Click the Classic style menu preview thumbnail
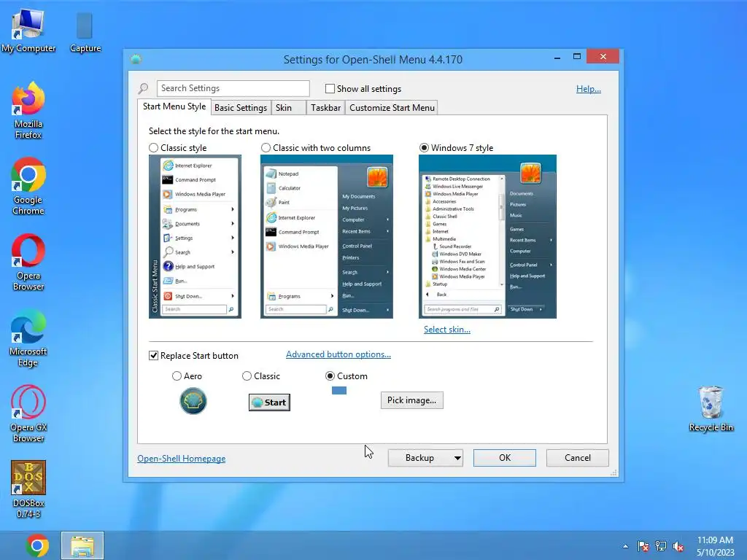Screen dimensions: 747x560 195,237
